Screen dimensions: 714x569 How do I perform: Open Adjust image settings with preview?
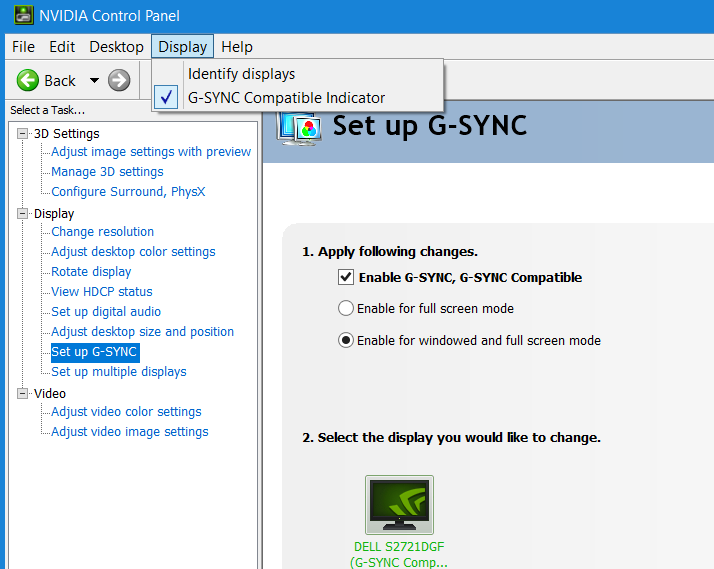151,152
